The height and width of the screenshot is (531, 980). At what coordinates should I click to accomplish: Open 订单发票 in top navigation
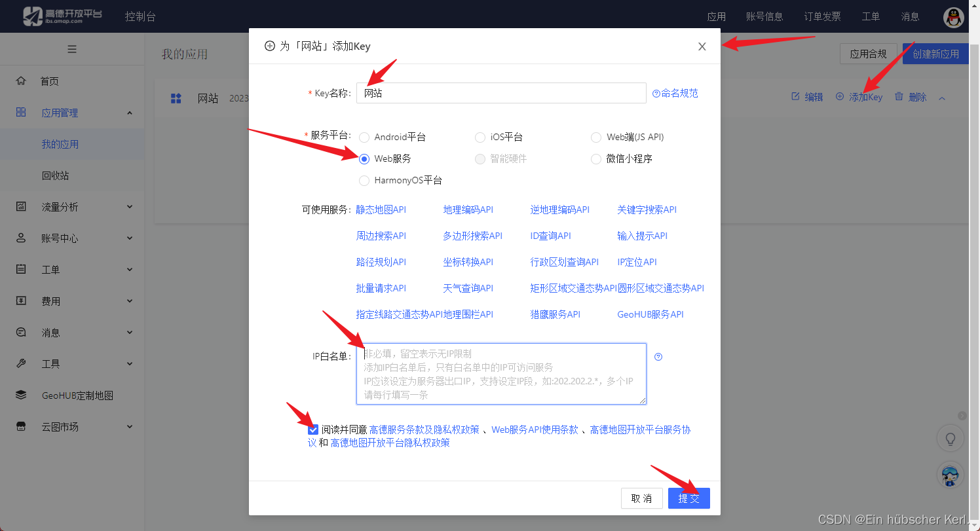coord(823,16)
